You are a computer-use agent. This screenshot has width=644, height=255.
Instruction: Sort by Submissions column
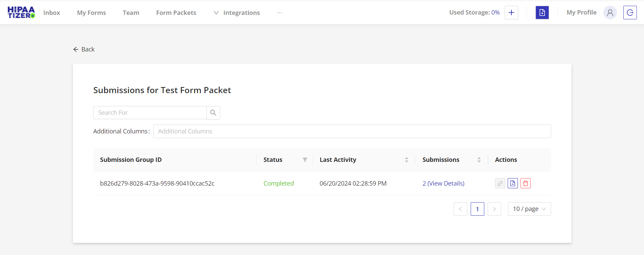[479, 160]
